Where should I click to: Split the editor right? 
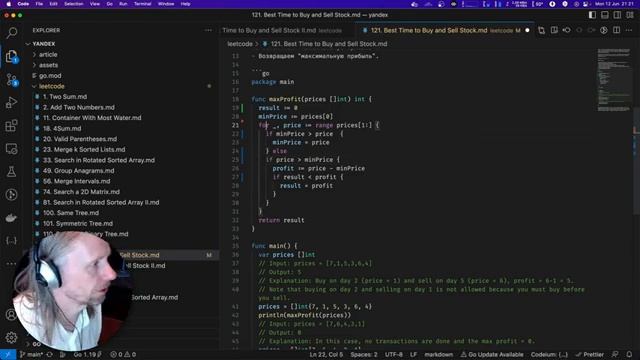[616, 30]
